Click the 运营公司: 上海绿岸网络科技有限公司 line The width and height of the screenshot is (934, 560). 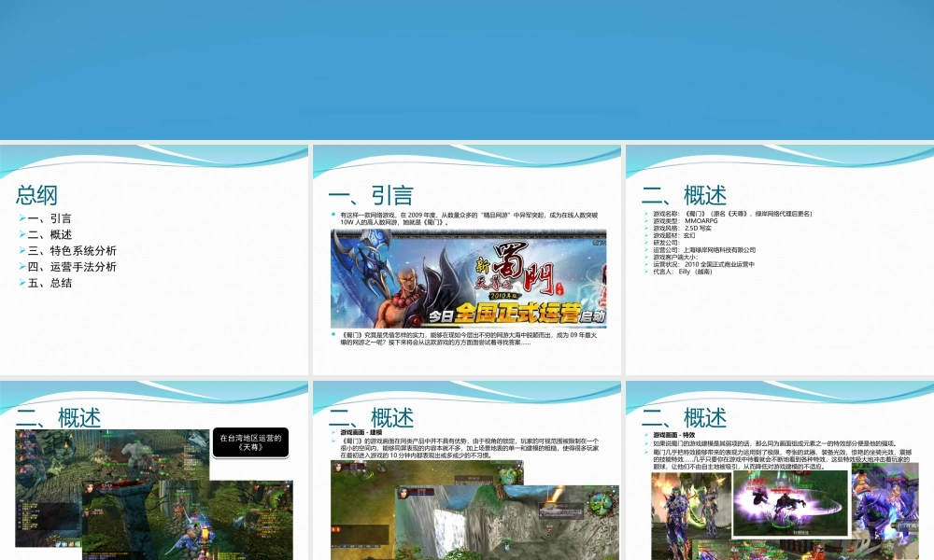[x=704, y=250]
